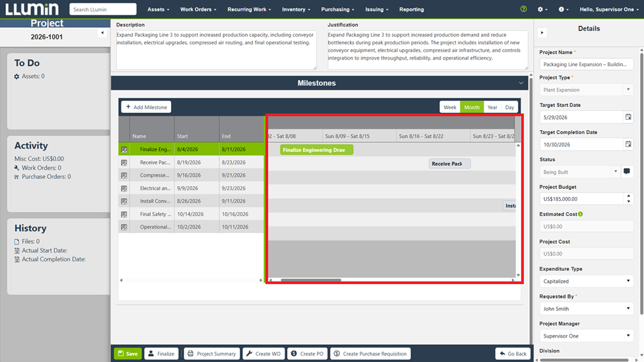Image resolution: width=644 pixels, height=362 pixels.
Task: Click the Work Orders wrench icon
Action: coord(17,168)
